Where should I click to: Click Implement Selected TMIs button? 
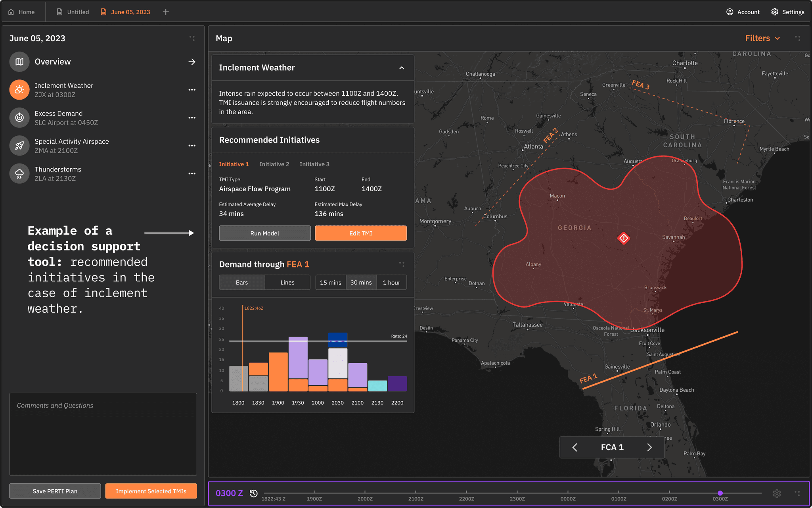coord(151,491)
